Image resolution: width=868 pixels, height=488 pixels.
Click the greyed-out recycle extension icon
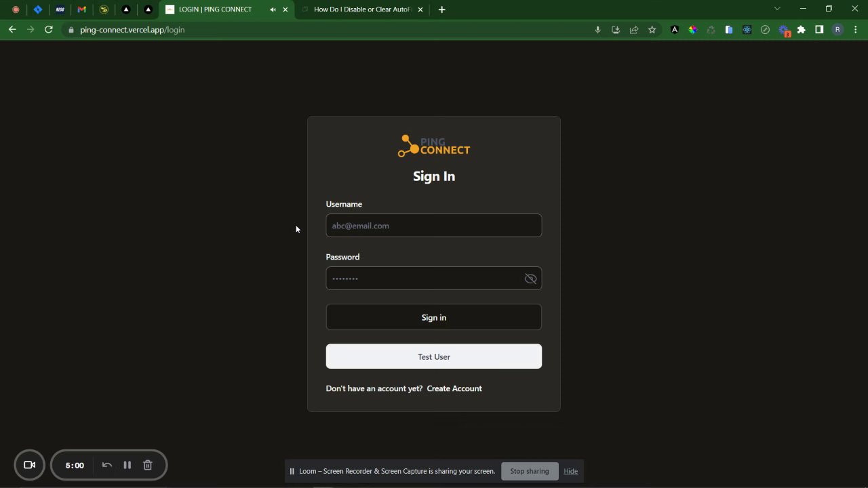click(x=711, y=30)
